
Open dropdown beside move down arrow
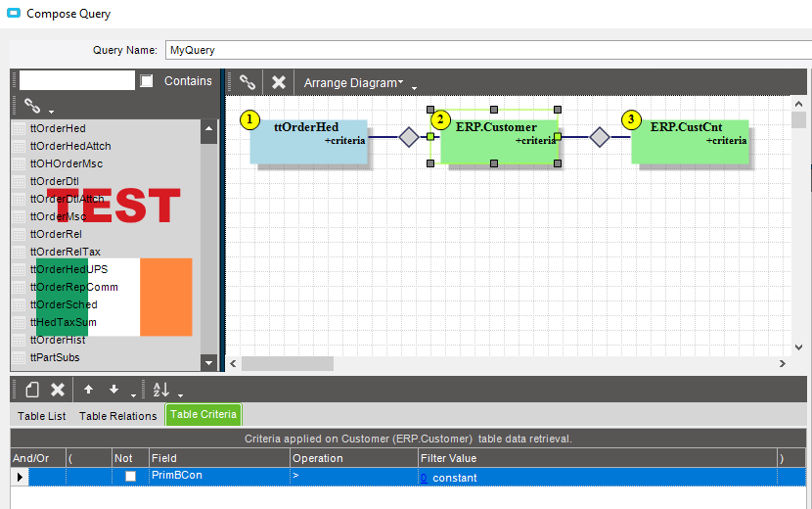tap(133, 395)
